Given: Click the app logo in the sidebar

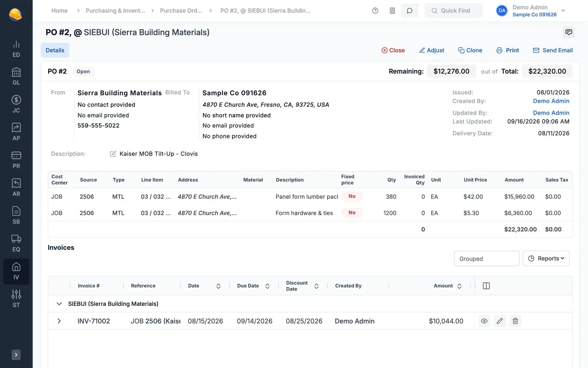Looking at the screenshot, I should pos(16,14).
